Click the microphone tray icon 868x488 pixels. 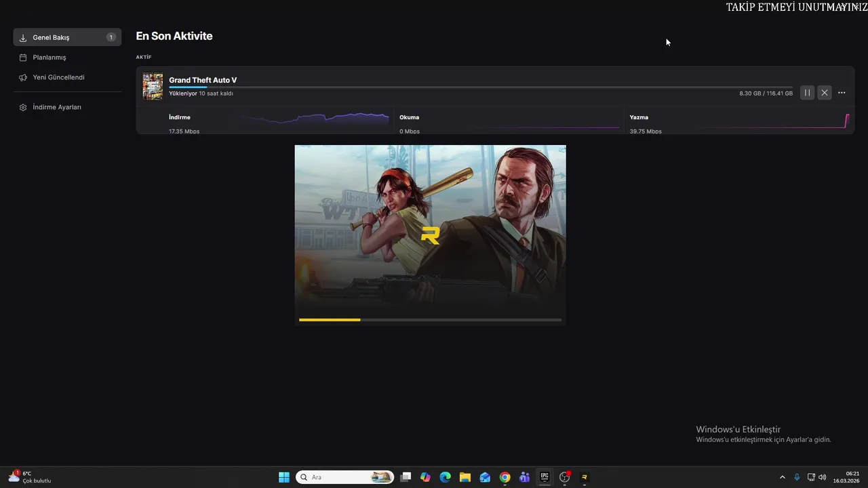(x=797, y=477)
